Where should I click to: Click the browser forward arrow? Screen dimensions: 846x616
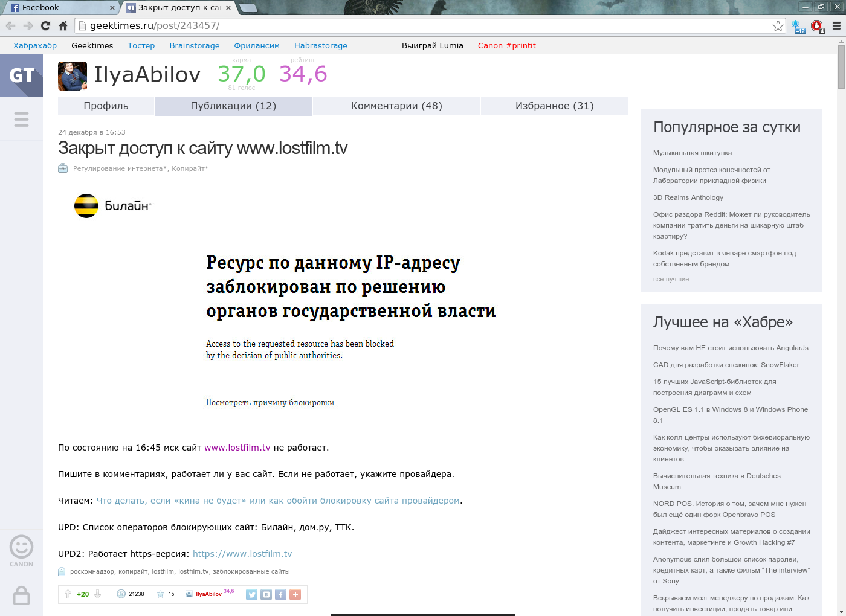click(28, 26)
